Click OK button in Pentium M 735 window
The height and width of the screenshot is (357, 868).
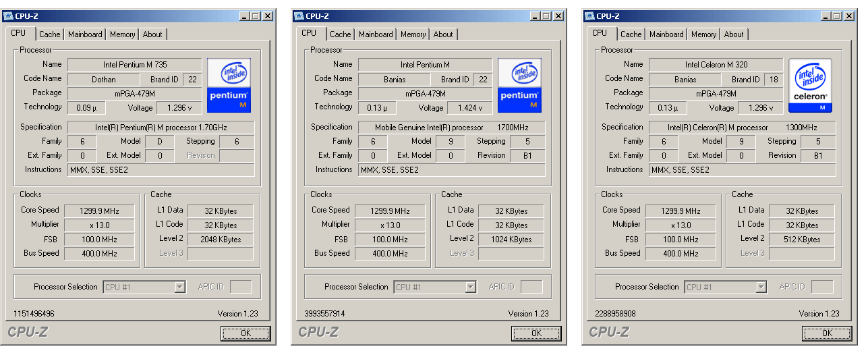[x=245, y=333]
